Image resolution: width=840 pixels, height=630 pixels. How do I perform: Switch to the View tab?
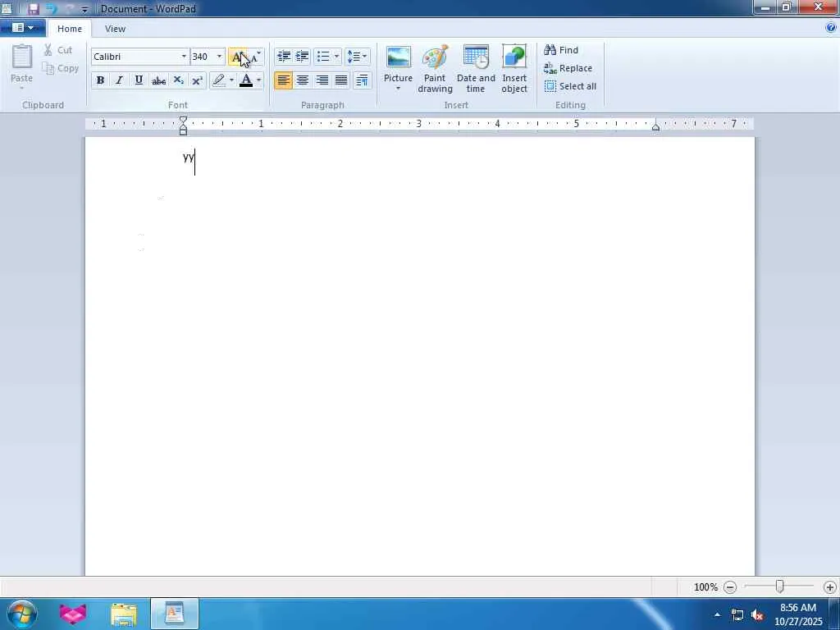[x=115, y=29]
